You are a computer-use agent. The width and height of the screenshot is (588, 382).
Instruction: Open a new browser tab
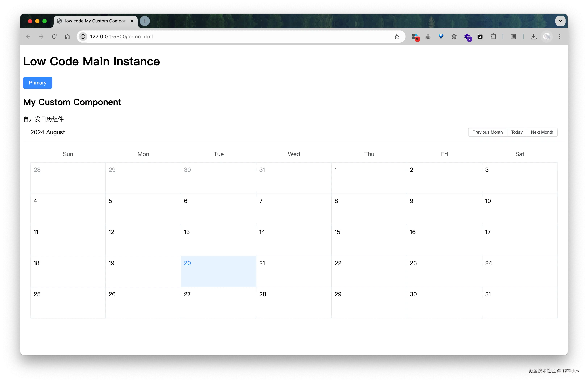145,21
